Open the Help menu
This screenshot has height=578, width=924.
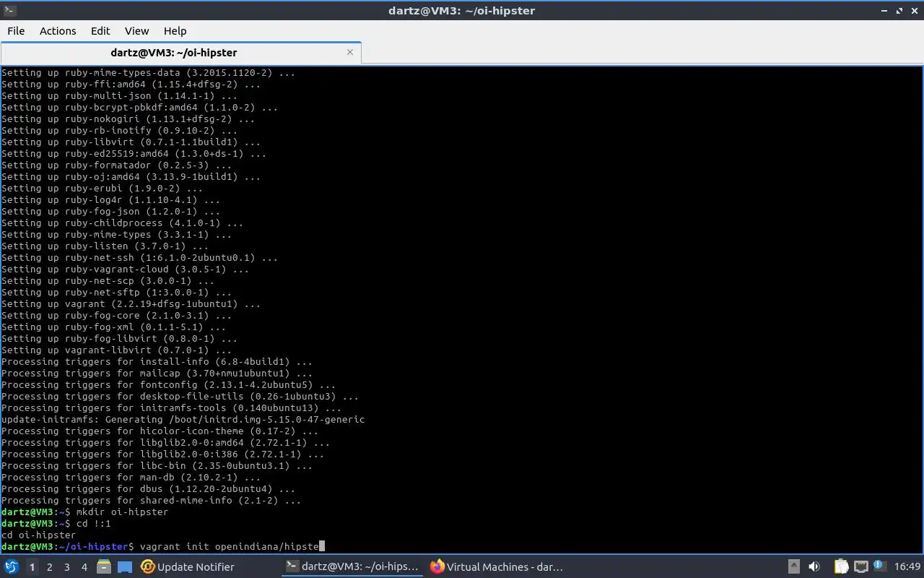(175, 30)
